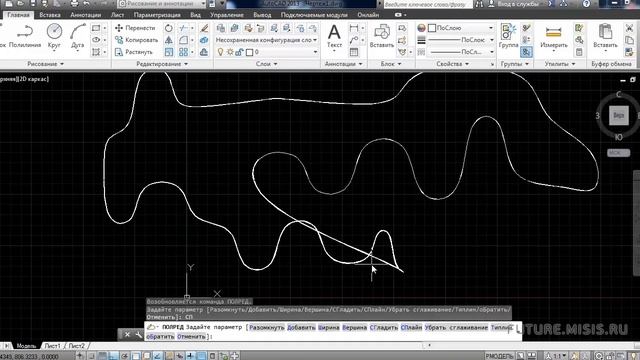The width and height of the screenshot is (640, 360).
Task: Open the layer properties manager icon
Action: pos(221,28)
